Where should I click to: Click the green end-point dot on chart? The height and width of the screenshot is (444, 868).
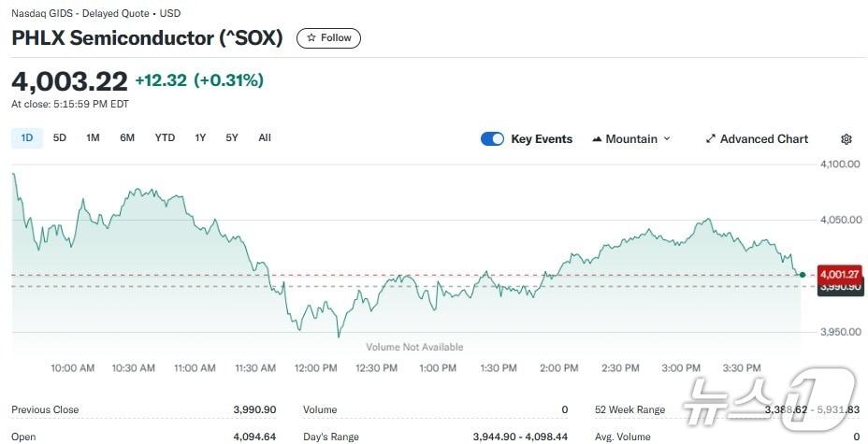pos(803,274)
